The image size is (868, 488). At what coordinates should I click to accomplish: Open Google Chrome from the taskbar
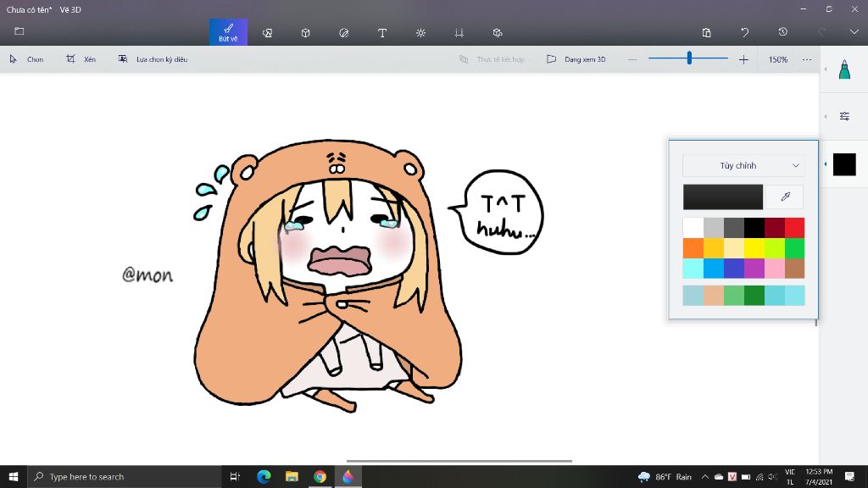(320, 476)
